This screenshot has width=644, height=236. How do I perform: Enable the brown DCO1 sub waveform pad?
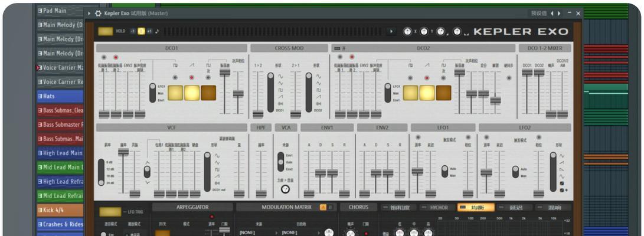208,93
